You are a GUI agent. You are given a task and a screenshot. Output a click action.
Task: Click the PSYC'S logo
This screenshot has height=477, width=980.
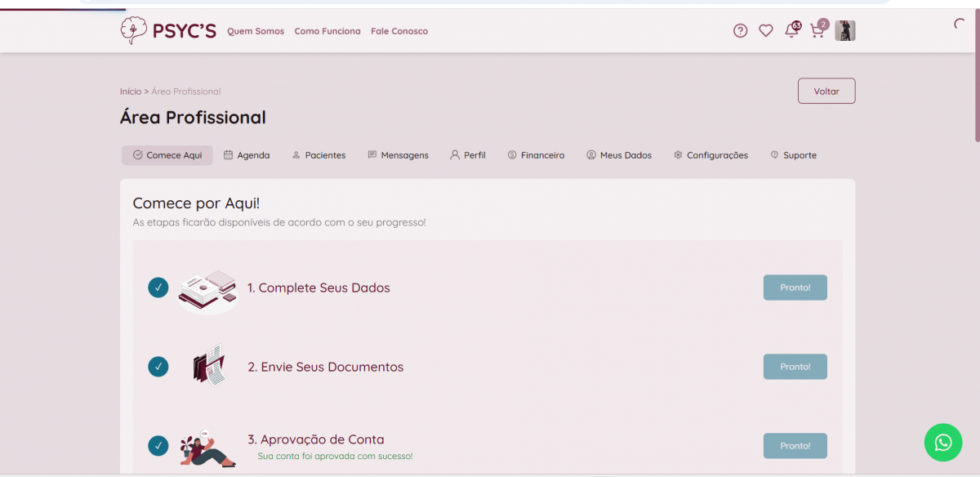[168, 31]
